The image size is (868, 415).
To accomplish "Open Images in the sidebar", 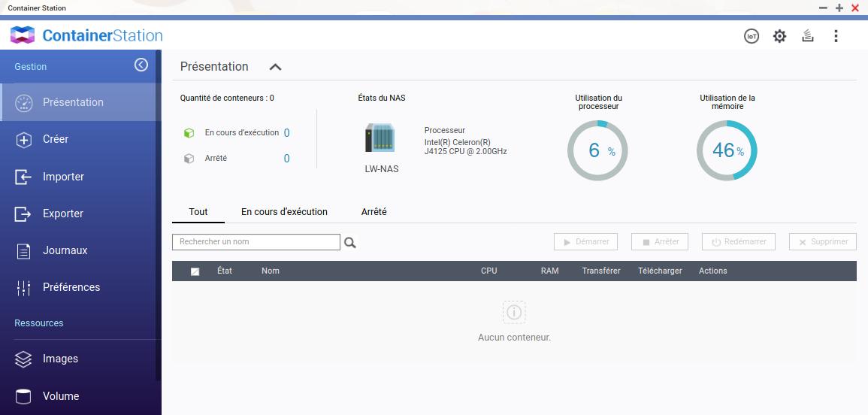I will click(x=60, y=359).
